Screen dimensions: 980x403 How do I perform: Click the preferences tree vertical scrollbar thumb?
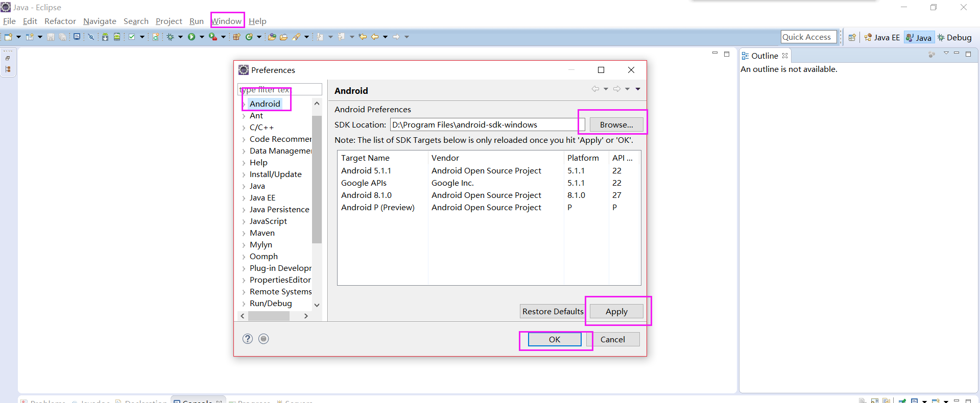[x=317, y=179]
